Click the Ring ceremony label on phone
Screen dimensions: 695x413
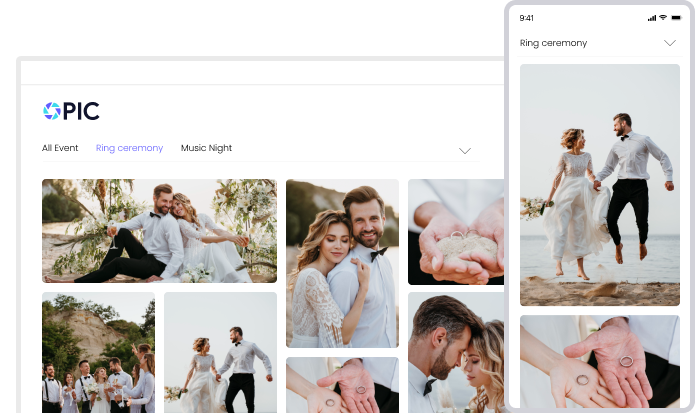click(x=553, y=43)
